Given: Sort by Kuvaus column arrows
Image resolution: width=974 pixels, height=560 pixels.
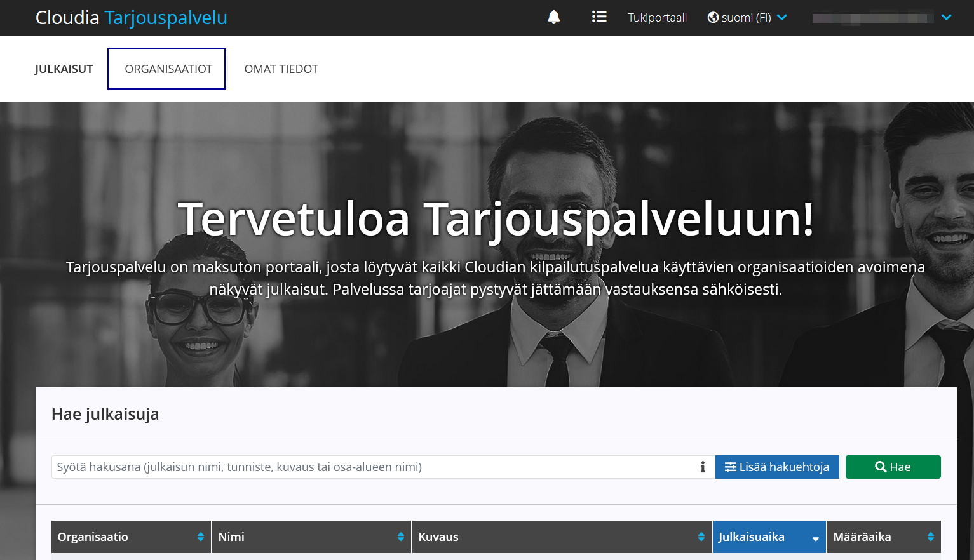Looking at the screenshot, I should [x=701, y=537].
